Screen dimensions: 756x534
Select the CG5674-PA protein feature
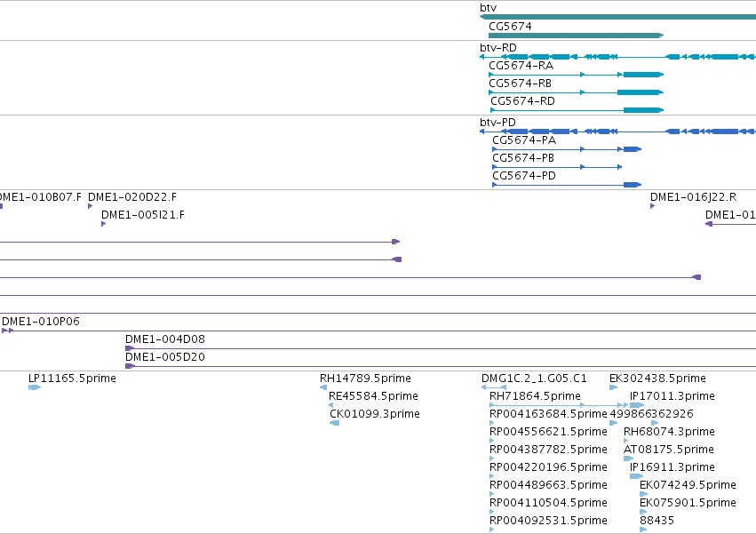(x=567, y=149)
